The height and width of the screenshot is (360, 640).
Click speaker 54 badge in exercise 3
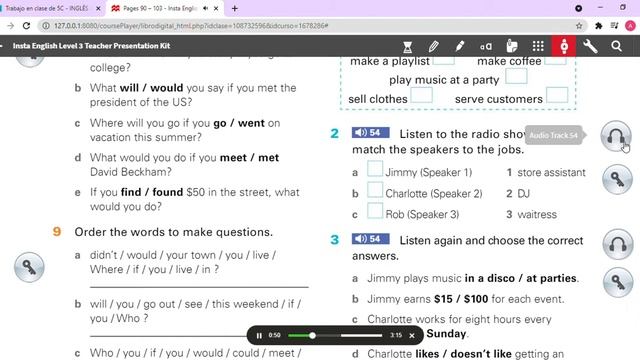point(371,239)
